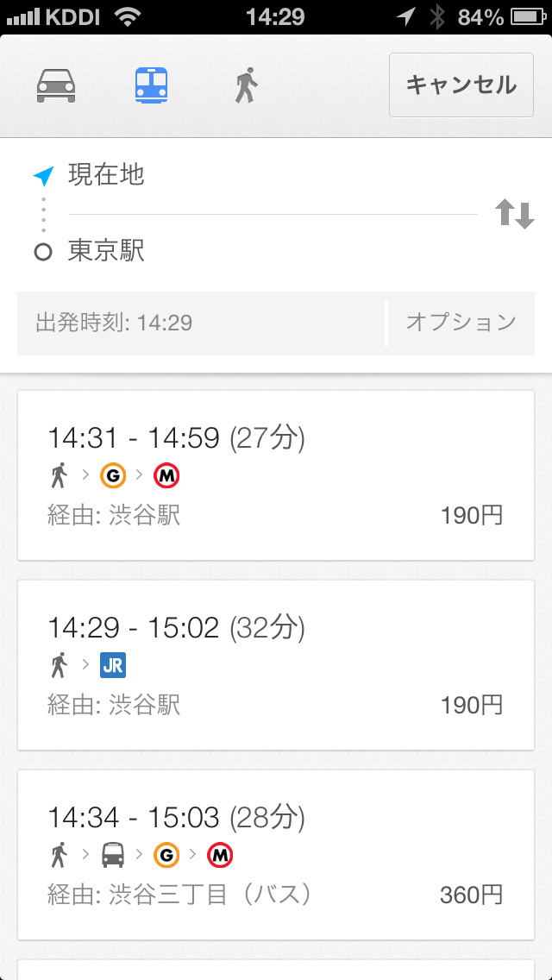552x980 pixels.
Task: Open the 14:34 - 15:03 bus route
Action: point(276,855)
